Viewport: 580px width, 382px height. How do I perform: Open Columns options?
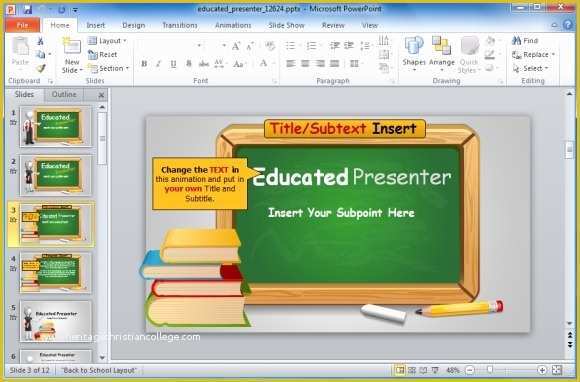(x=355, y=64)
